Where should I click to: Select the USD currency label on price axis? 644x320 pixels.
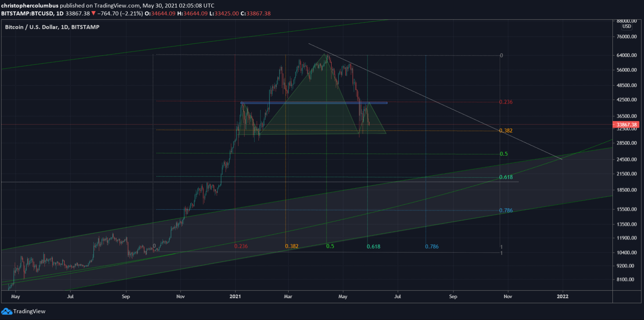[626, 26]
